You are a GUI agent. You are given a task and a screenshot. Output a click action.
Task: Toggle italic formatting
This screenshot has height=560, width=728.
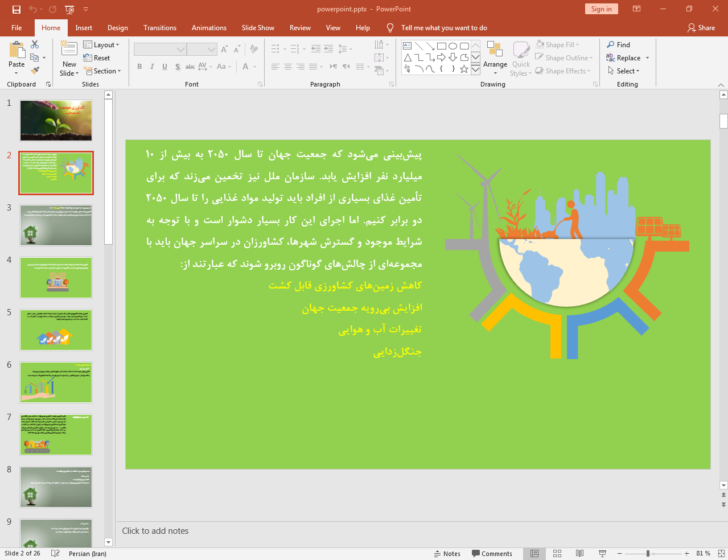(152, 67)
